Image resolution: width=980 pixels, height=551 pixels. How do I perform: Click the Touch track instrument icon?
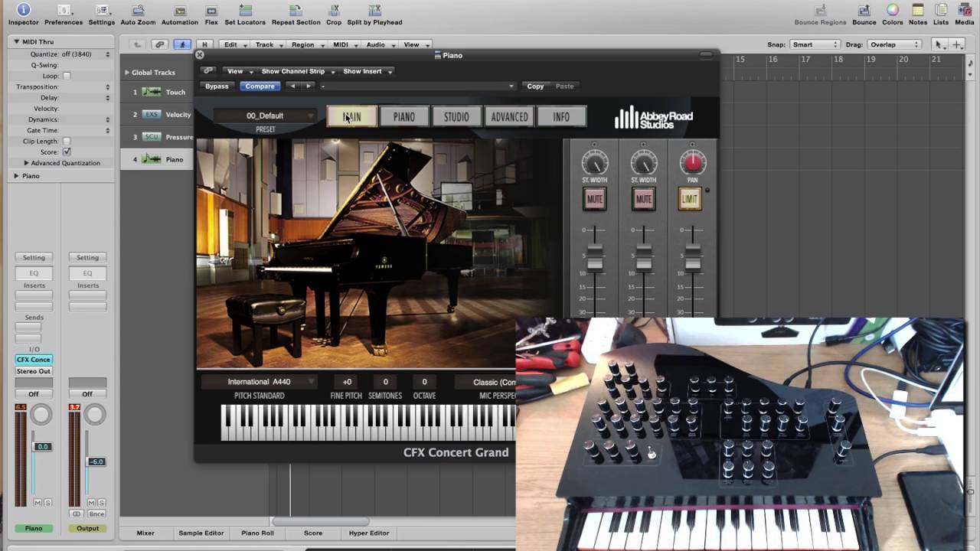click(x=152, y=92)
